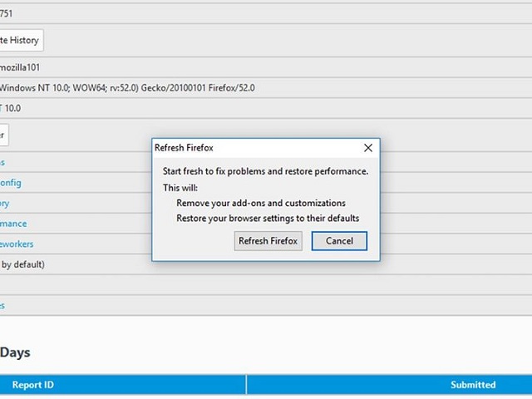Open the link ending in "eworkers"
Screen dimensions: 532x399
[x=17, y=244]
